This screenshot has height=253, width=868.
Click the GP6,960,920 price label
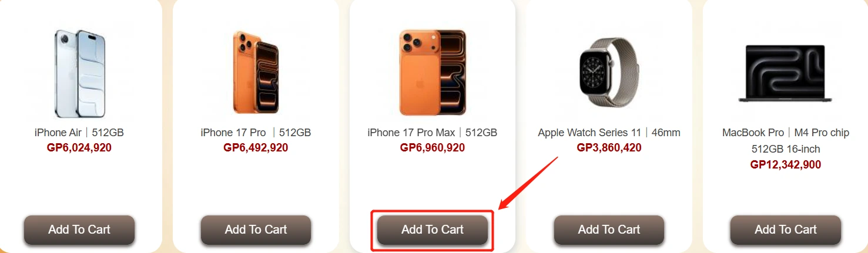pos(433,148)
